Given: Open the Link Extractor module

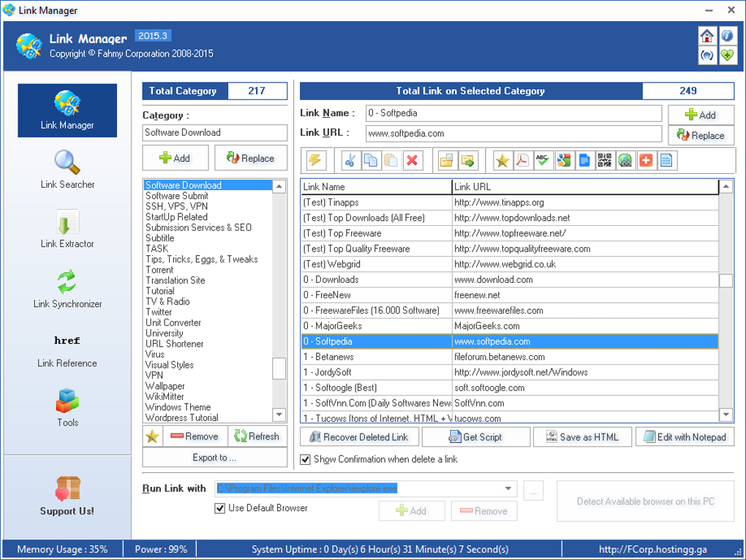Looking at the screenshot, I should click(x=67, y=229).
